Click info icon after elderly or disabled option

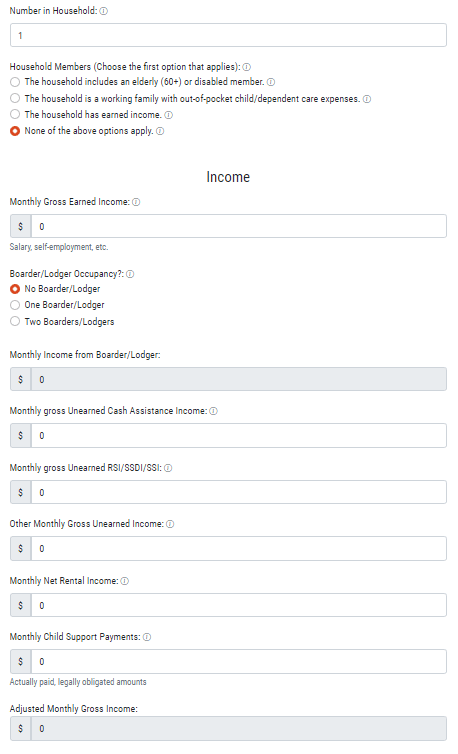click(x=271, y=82)
